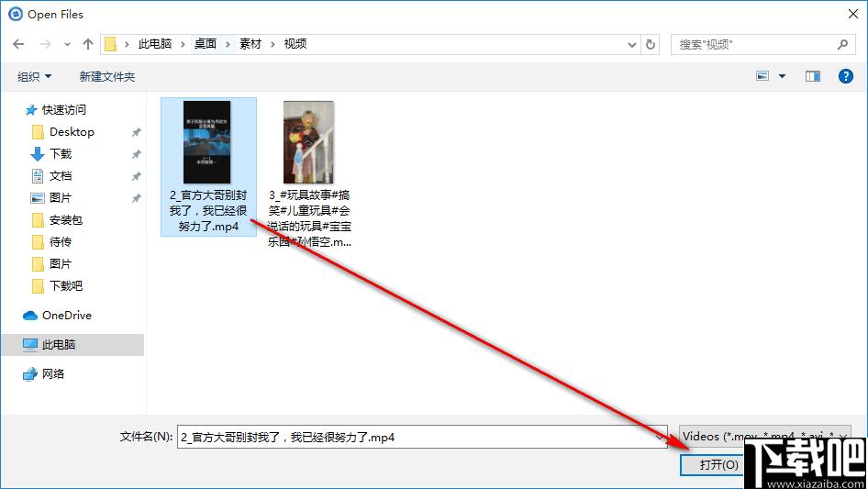The width and height of the screenshot is (868, 489).
Task: Open the Videos file type filter dropdown
Action: (765, 437)
